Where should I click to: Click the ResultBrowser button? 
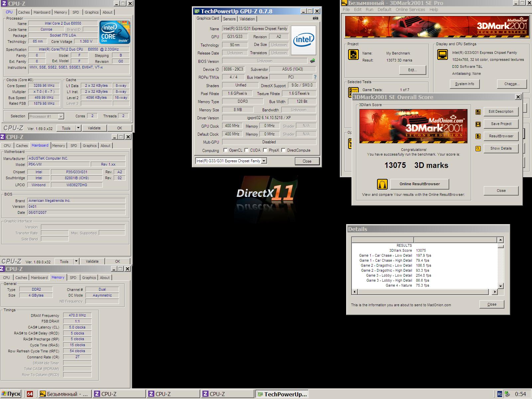[501, 136]
